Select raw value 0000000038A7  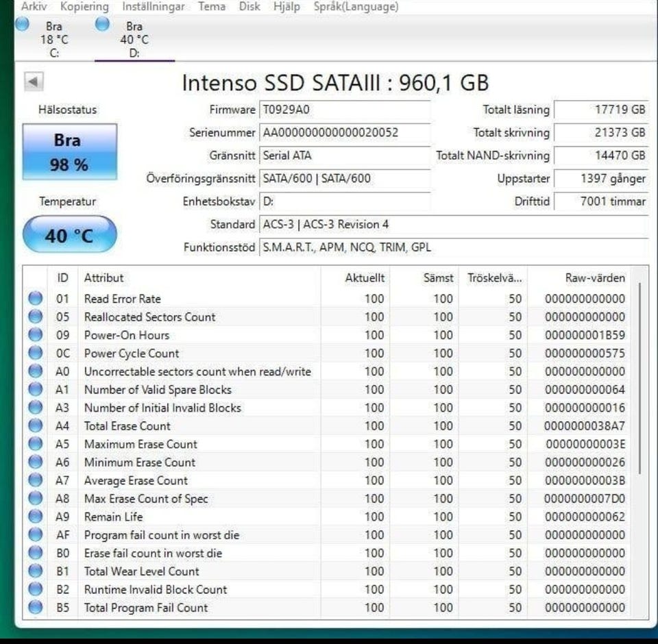pos(585,426)
